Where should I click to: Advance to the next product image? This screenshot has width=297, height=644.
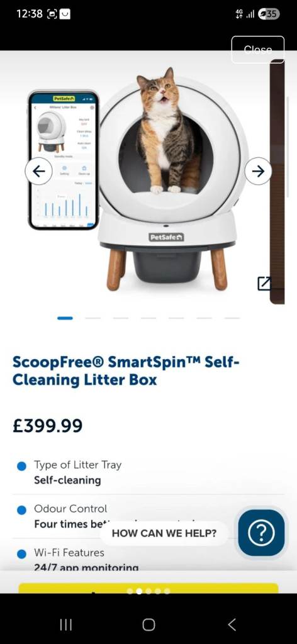click(258, 171)
